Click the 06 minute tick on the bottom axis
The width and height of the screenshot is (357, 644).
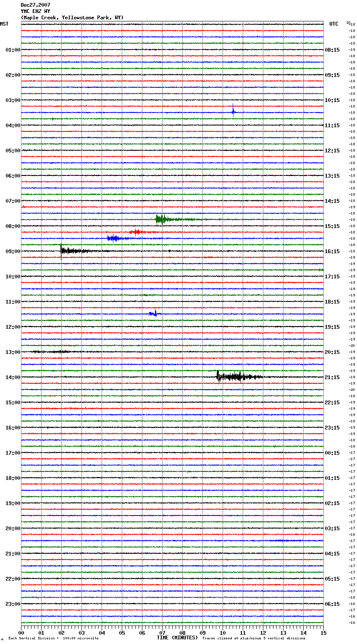(x=142, y=633)
